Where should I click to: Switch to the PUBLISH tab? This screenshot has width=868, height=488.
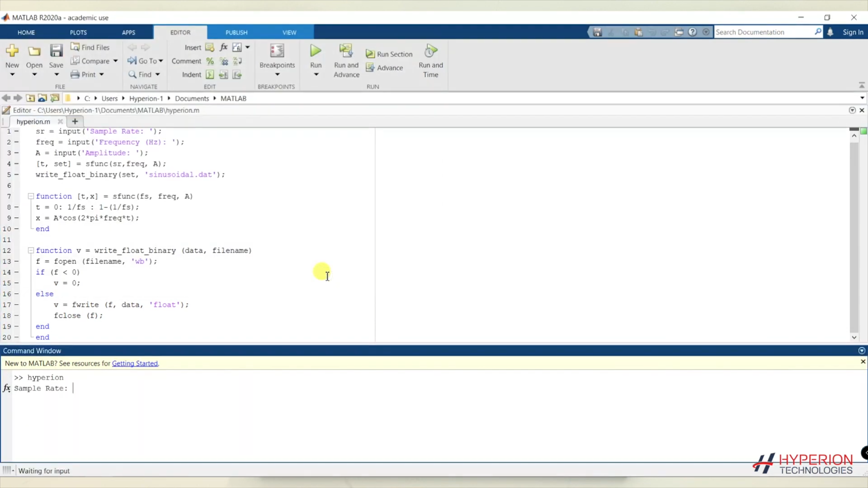click(x=236, y=33)
